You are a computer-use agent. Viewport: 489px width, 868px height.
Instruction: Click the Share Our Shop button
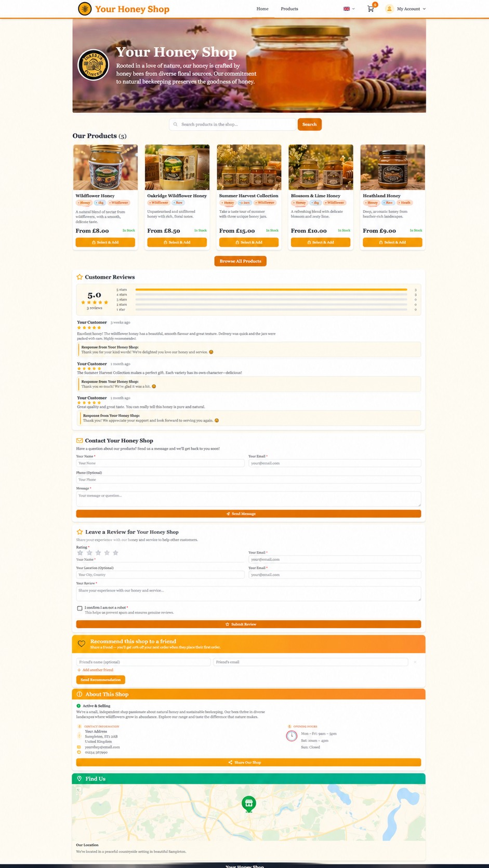pyautogui.click(x=248, y=763)
